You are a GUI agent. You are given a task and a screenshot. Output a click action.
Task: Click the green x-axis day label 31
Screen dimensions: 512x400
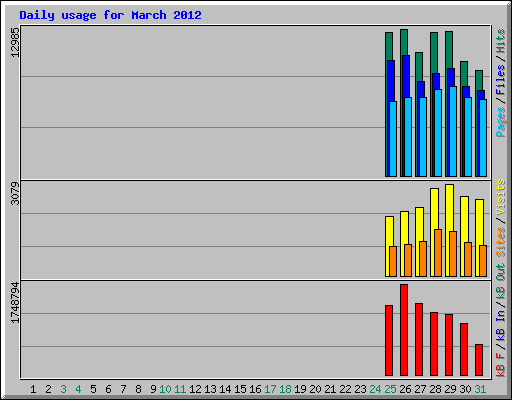tap(480, 389)
